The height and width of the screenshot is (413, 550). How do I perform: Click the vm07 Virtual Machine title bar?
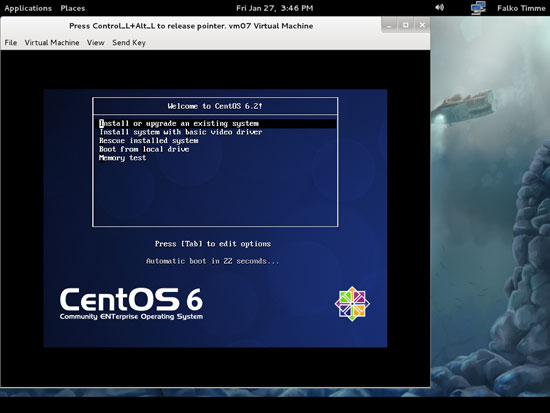coord(191,26)
